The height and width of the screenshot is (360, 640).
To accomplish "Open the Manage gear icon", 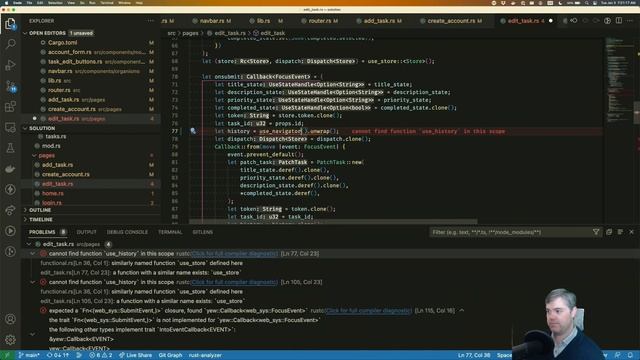I will coord(10,339).
